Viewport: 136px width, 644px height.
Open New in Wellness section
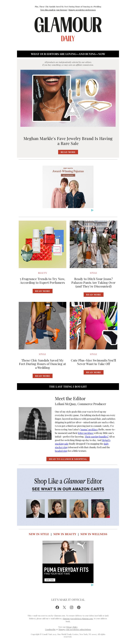pos(94,534)
